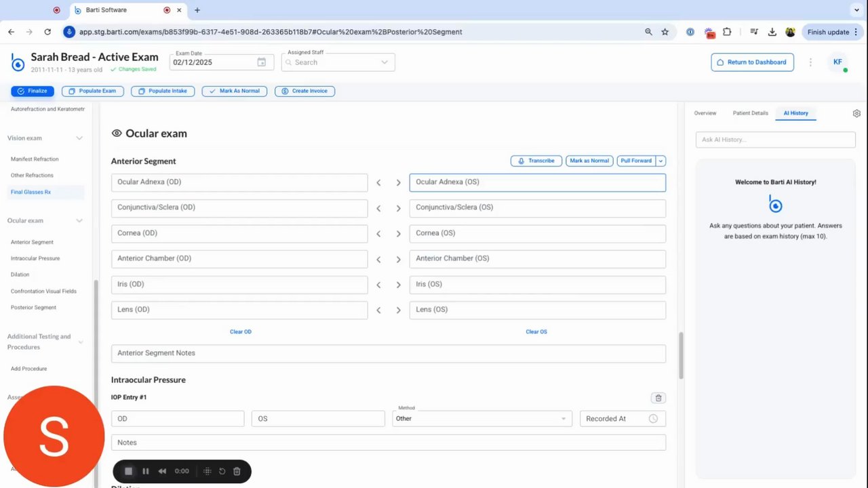Copy Conjunctiva/Sclera OS to OD left arrow
This screenshot has width=868, height=488.
click(378, 208)
